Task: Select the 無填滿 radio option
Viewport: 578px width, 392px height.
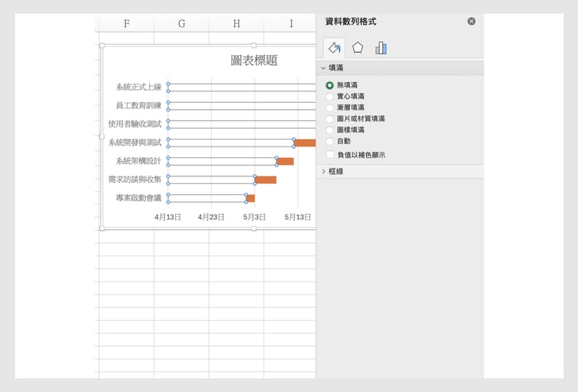Action: point(329,85)
